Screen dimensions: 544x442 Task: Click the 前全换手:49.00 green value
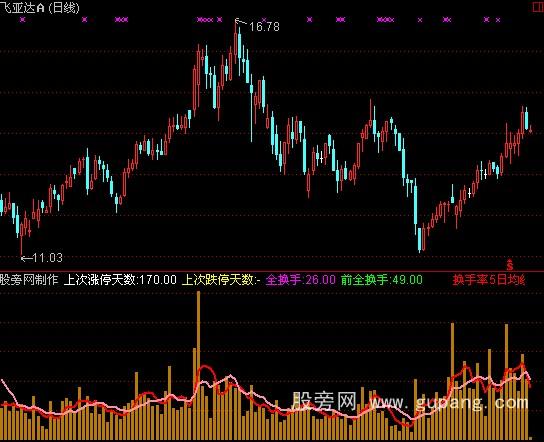(382, 279)
